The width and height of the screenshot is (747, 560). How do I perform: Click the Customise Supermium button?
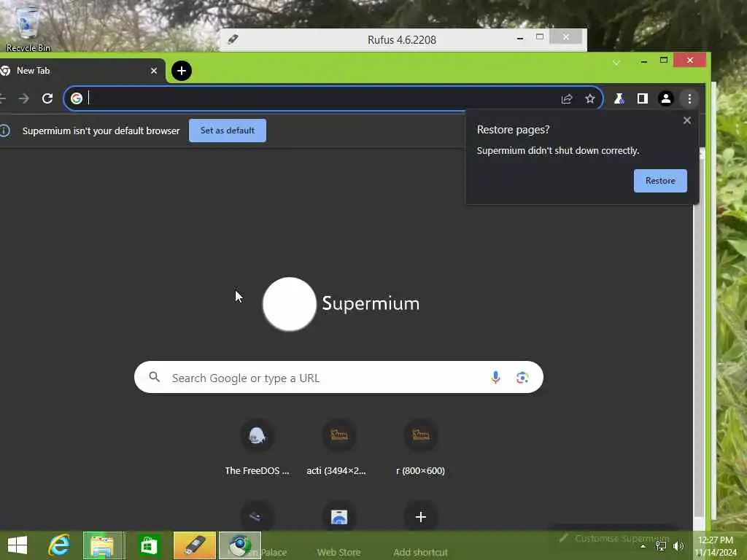[614, 538]
